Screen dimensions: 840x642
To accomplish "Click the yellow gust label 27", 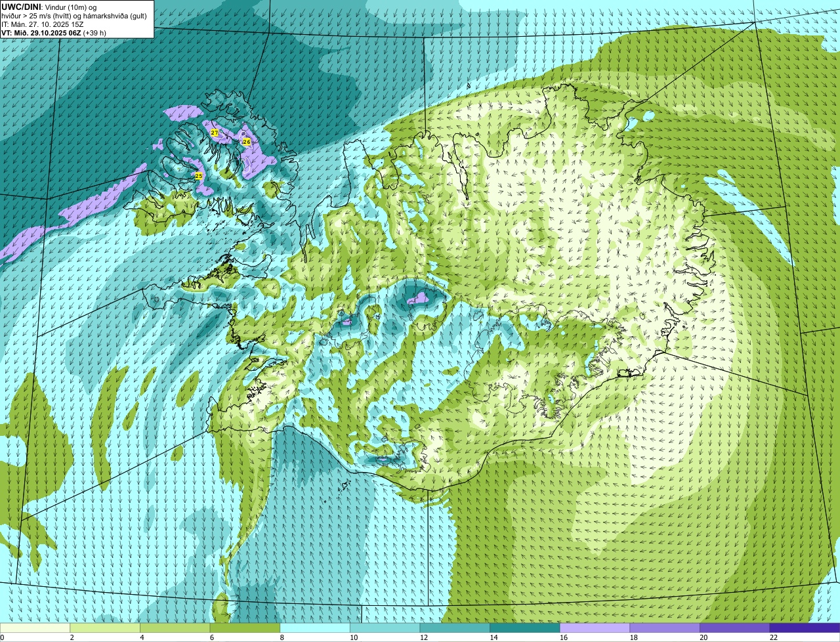I will pos(215,133).
